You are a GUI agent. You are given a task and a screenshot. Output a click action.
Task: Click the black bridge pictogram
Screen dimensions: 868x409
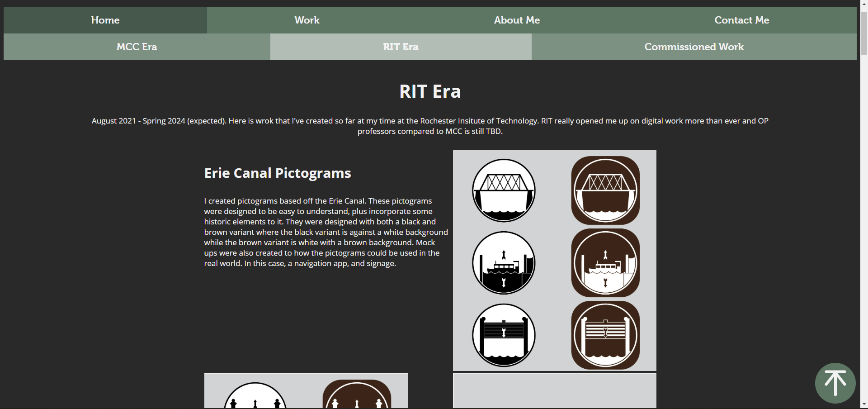pyautogui.click(x=504, y=190)
